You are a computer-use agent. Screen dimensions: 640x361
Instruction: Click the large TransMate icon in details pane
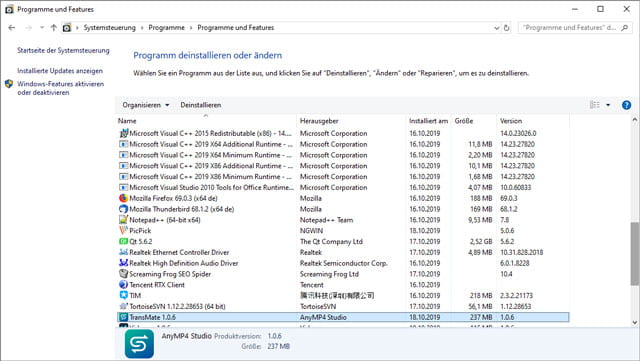pyautogui.click(x=140, y=344)
